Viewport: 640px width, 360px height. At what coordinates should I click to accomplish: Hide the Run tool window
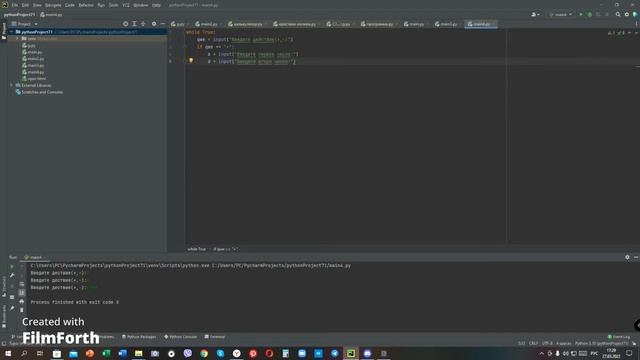[636, 257]
